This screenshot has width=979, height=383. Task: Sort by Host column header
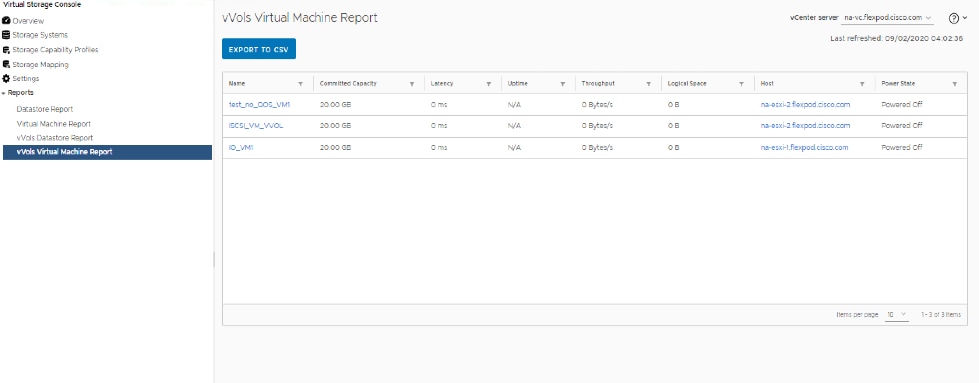pyautogui.click(x=767, y=83)
